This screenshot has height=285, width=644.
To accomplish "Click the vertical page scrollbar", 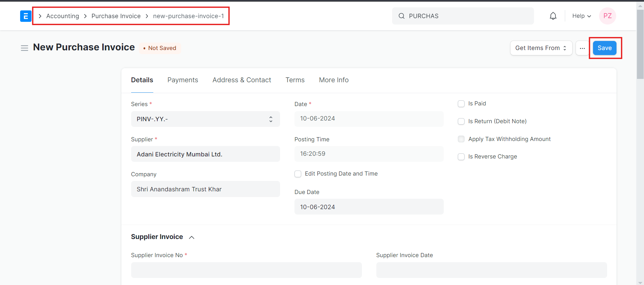I will (x=640, y=44).
